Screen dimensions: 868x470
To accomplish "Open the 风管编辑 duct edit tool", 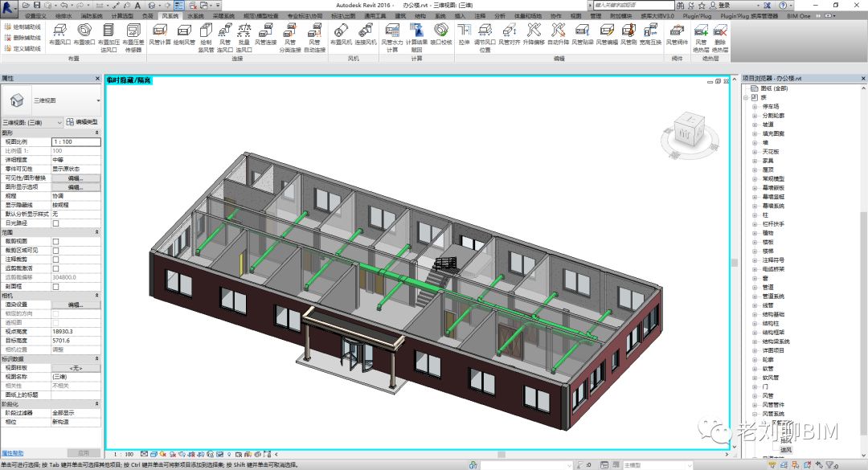I will [x=607, y=35].
